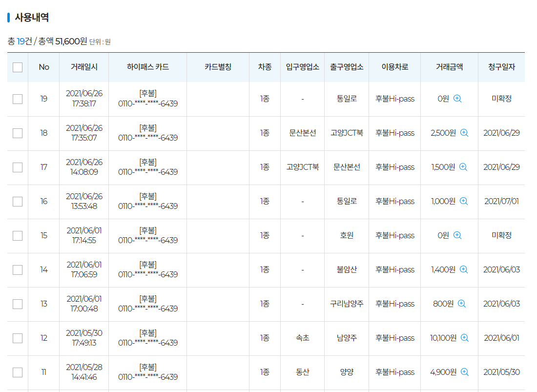Click magnifier icon next to 4,900원

pos(465,372)
